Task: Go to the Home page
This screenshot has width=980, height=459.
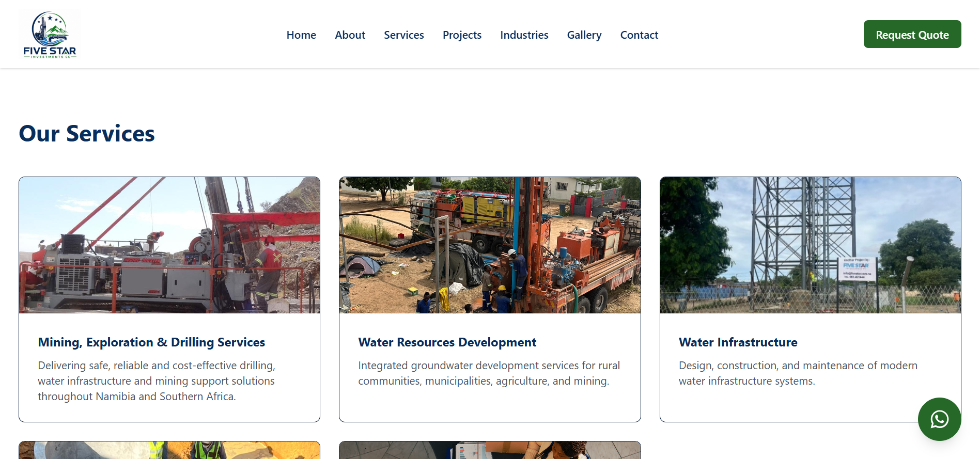Action: pyautogui.click(x=301, y=35)
